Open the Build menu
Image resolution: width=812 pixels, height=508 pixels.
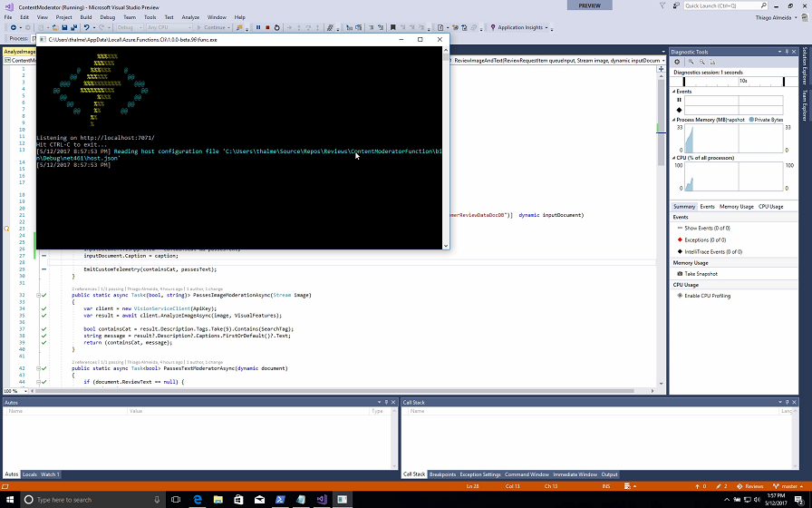[86, 17]
